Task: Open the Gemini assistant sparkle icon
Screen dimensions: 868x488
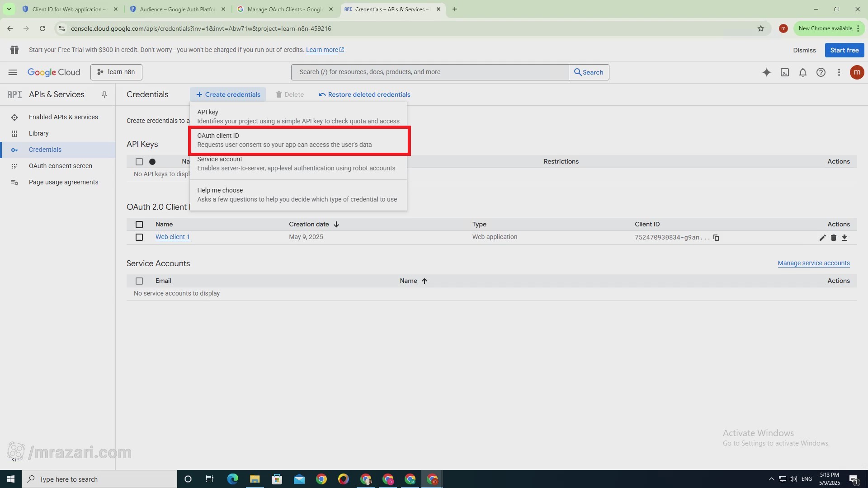Action: tap(767, 72)
